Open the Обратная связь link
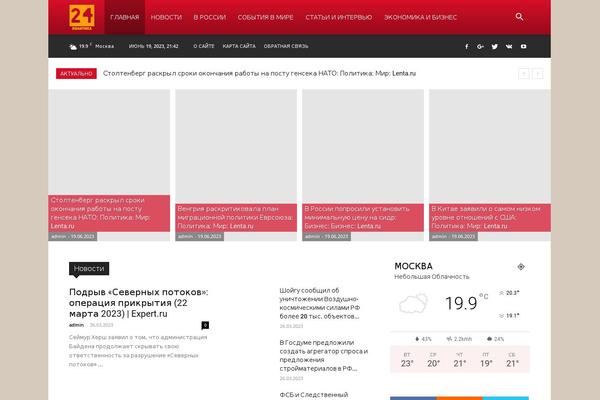The image size is (600, 400). click(286, 46)
